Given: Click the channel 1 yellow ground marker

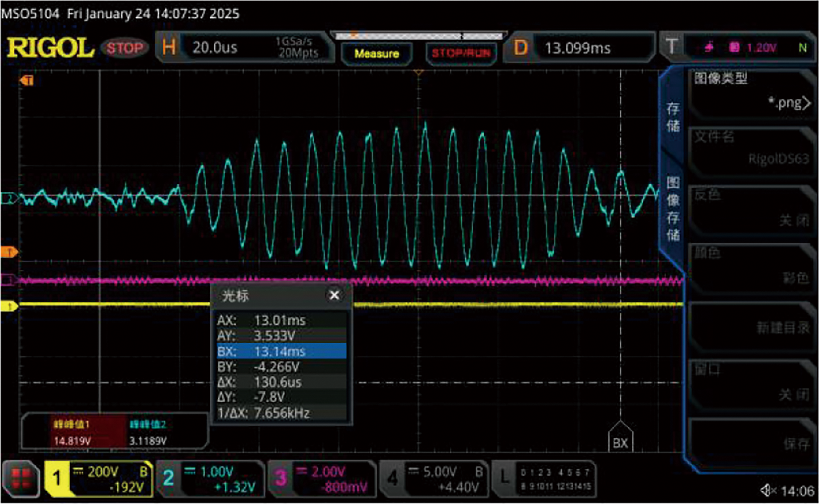Looking at the screenshot, I should pos(9,307).
